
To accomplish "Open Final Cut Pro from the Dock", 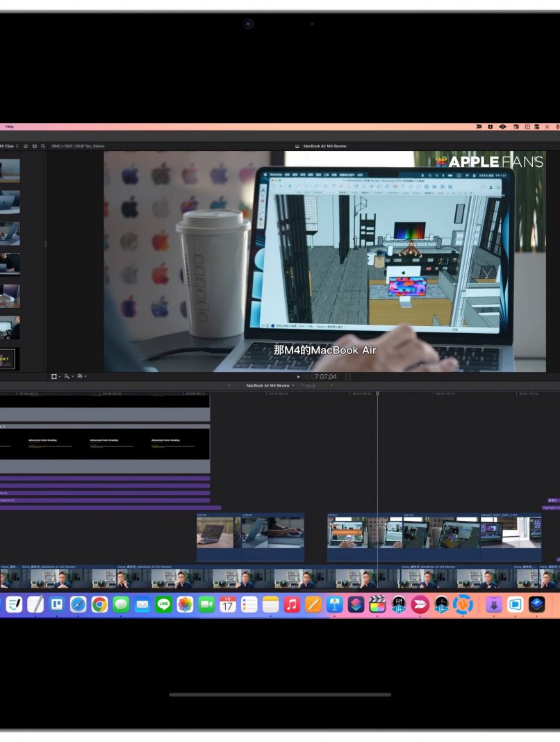I will point(377,605).
